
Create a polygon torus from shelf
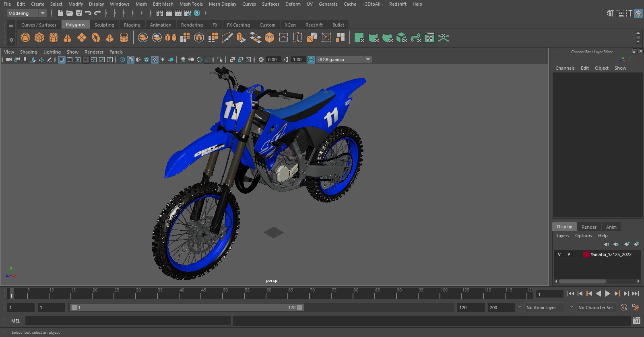[96, 38]
